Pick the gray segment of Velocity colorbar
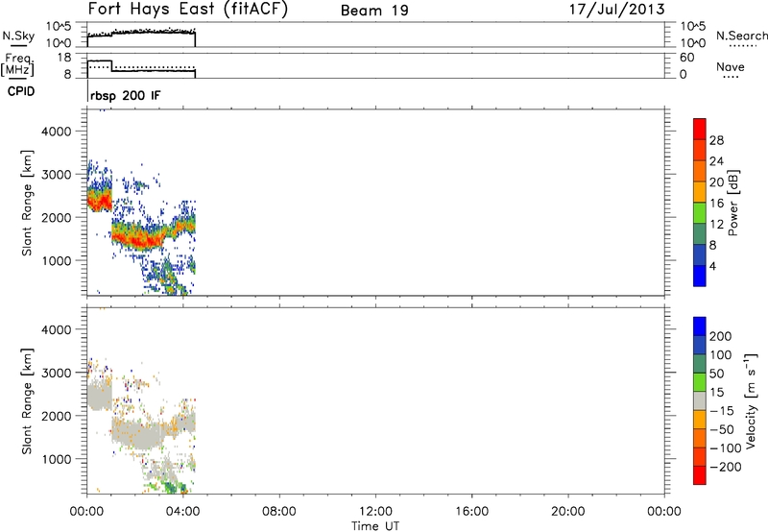The width and height of the screenshot is (768, 532). (x=700, y=401)
